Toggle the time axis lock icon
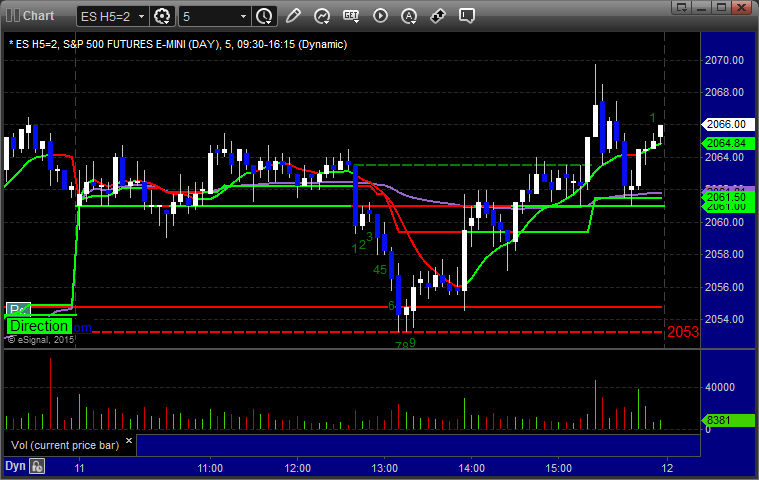The image size is (759, 480). (x=37, y=466)
